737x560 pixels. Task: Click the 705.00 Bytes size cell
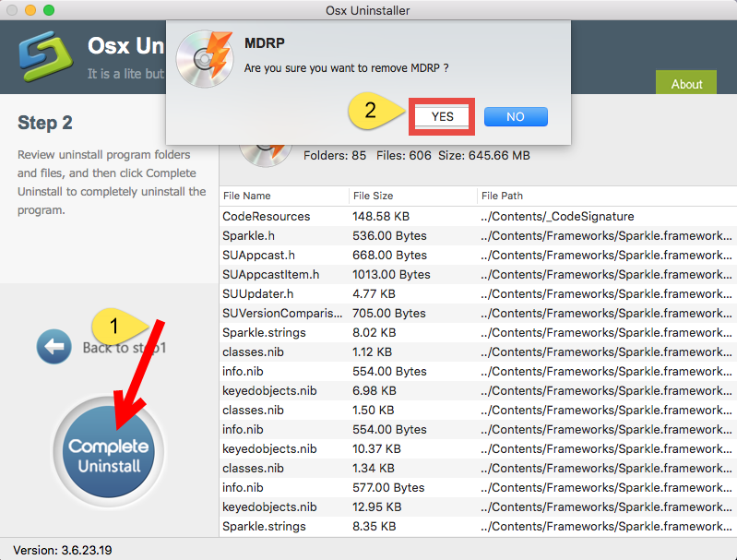pyautogui.click(x=389, y=313)
